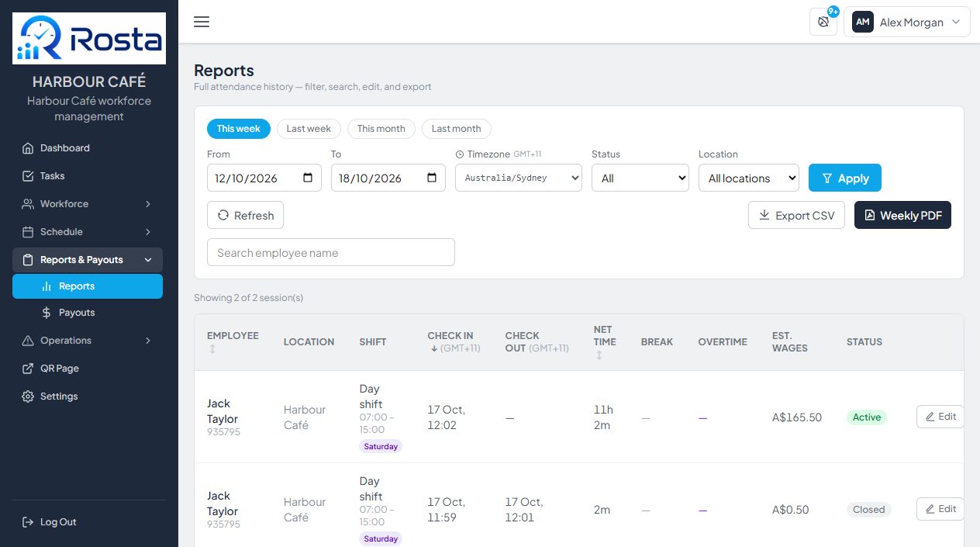Collapse the Reports & Payouts chevron

click(148, 260)
